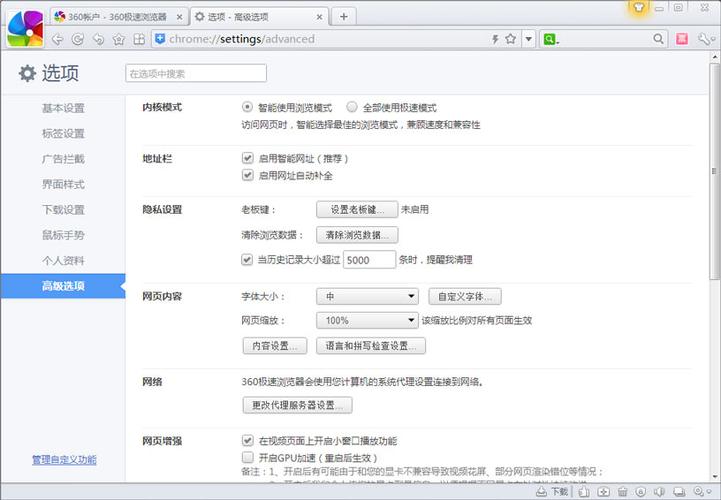This screenshot has width=721, height=500.
Task: Click the green search engine icon
Action: point(549,39)
